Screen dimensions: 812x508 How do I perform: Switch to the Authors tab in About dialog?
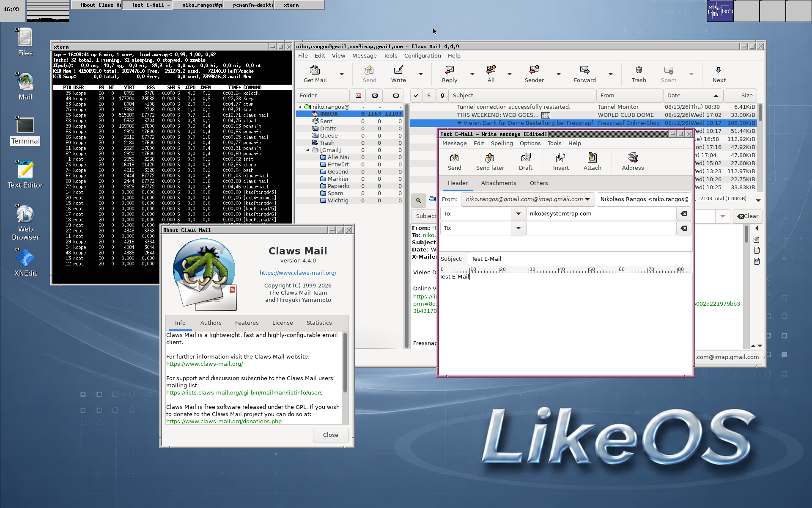(x=211, y=323)
